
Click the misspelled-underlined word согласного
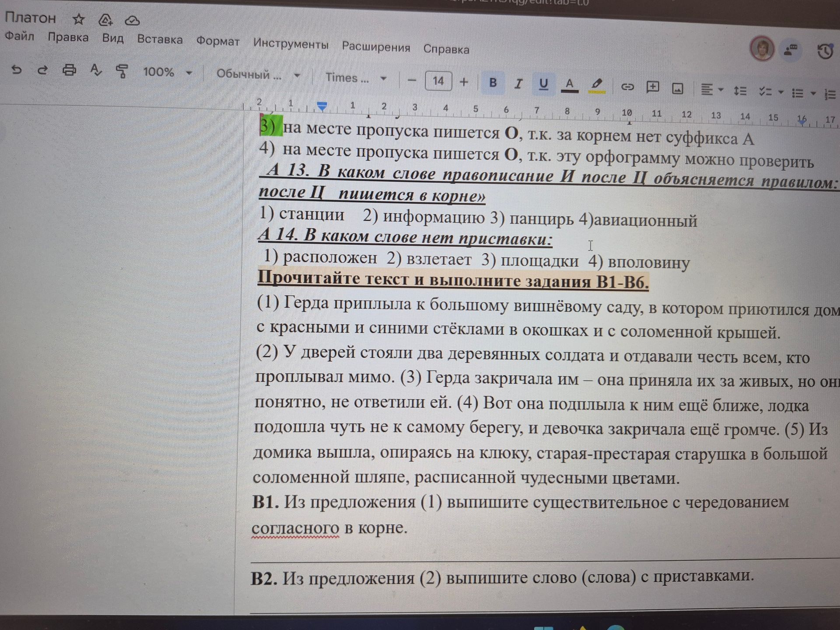click(x=295, y=528)
